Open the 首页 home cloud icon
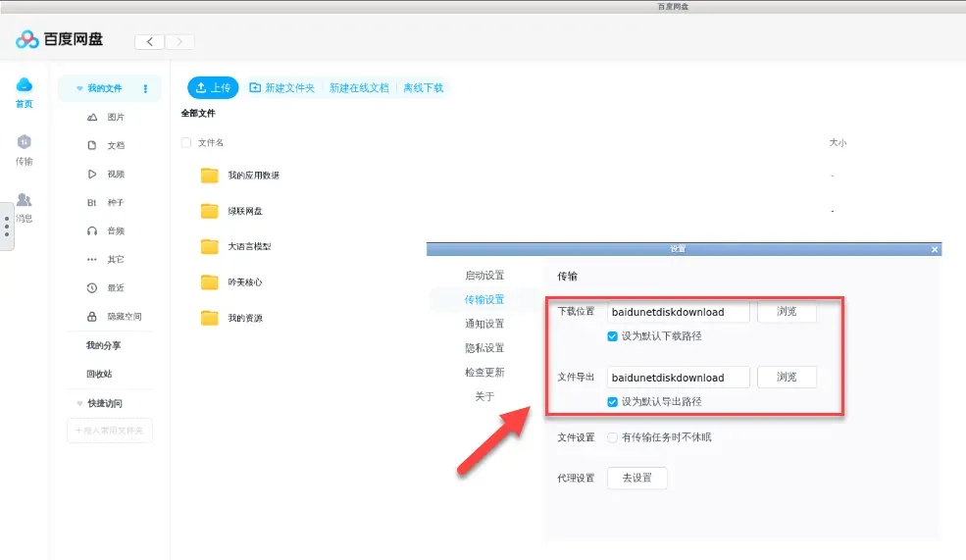 pyautogui.click(x=24, y=84)
